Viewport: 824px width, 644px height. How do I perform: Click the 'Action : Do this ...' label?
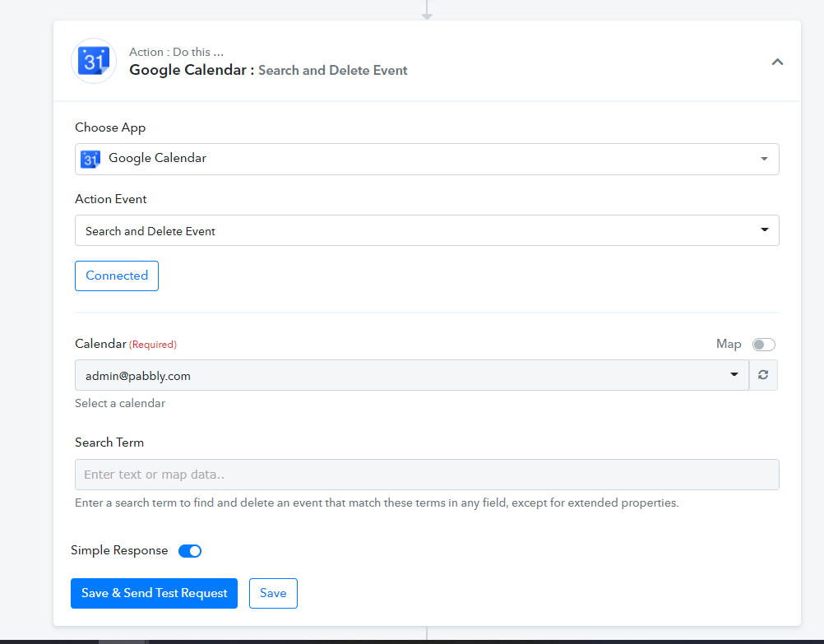coord(176,52)
